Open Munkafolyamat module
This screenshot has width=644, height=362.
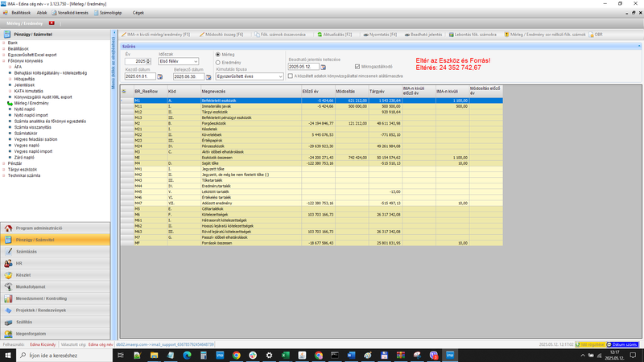55,287
